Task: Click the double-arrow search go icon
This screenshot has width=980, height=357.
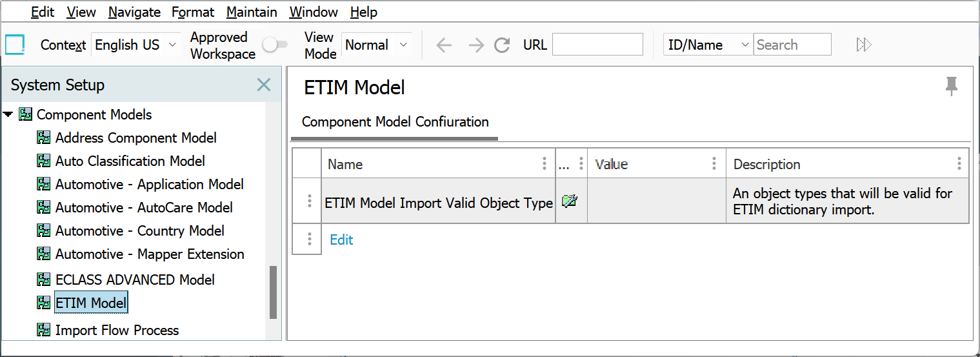Action: coord(864,45)
